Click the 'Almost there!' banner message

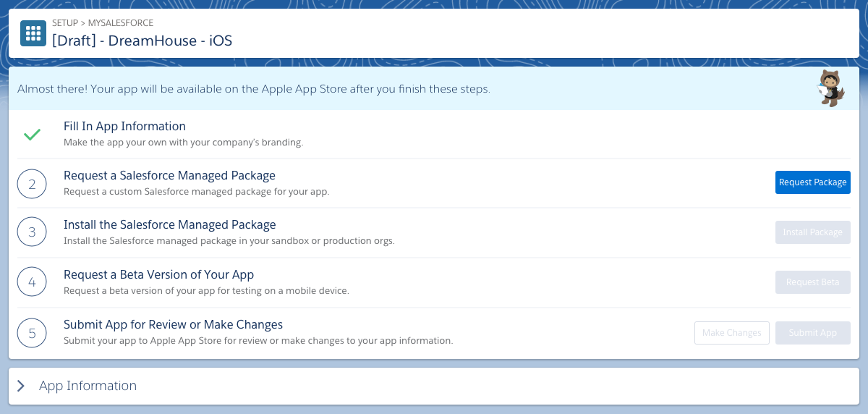click(x=254, y=90)
